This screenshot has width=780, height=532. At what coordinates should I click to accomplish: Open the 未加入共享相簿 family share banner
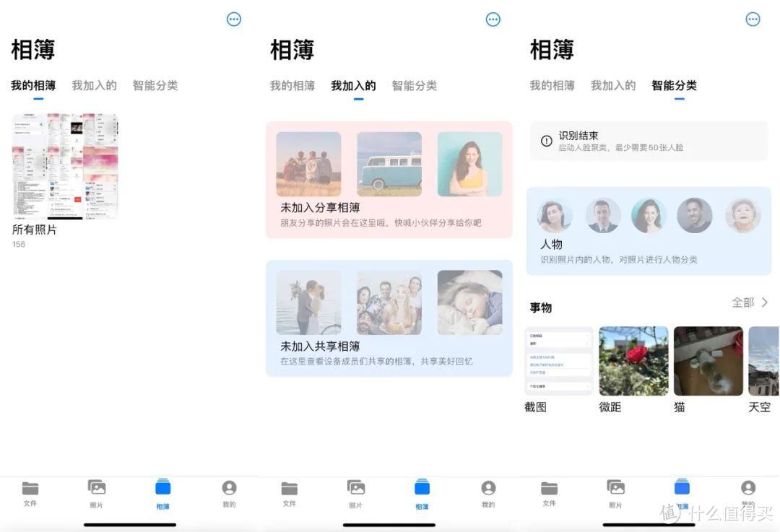(x=389, y=318)
